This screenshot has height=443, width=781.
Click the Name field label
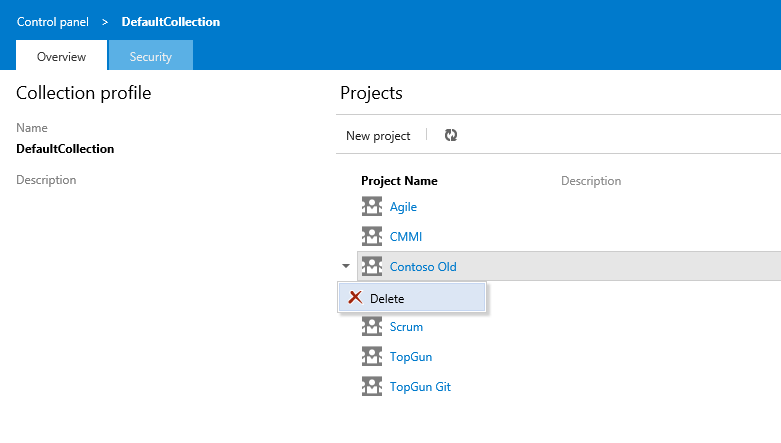[x=32, y=128]
